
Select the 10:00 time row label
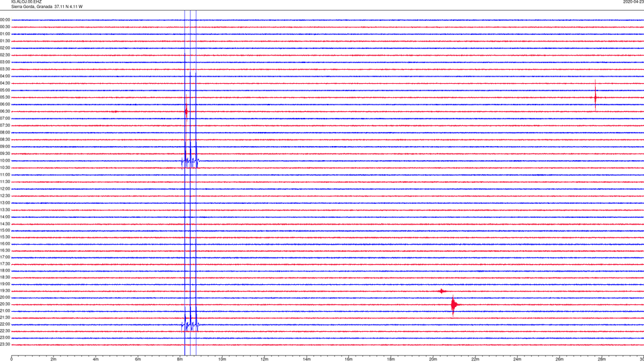(x=5, y=161)
